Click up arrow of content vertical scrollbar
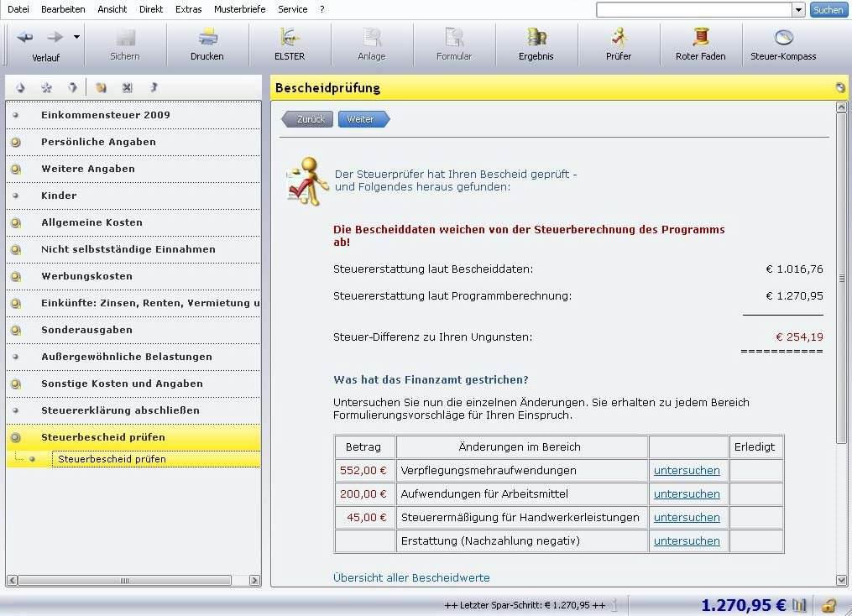This screenshot has width=852, height=616. tap(841, 107)
